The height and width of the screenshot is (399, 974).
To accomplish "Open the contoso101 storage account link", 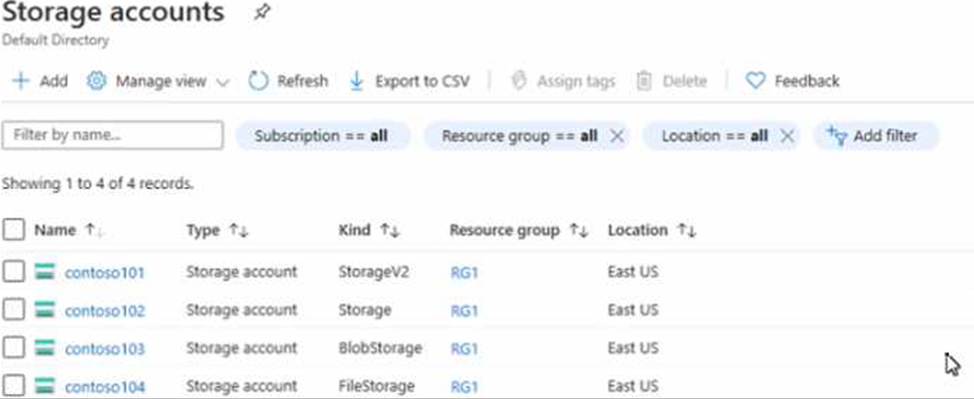I will point(104,272).
